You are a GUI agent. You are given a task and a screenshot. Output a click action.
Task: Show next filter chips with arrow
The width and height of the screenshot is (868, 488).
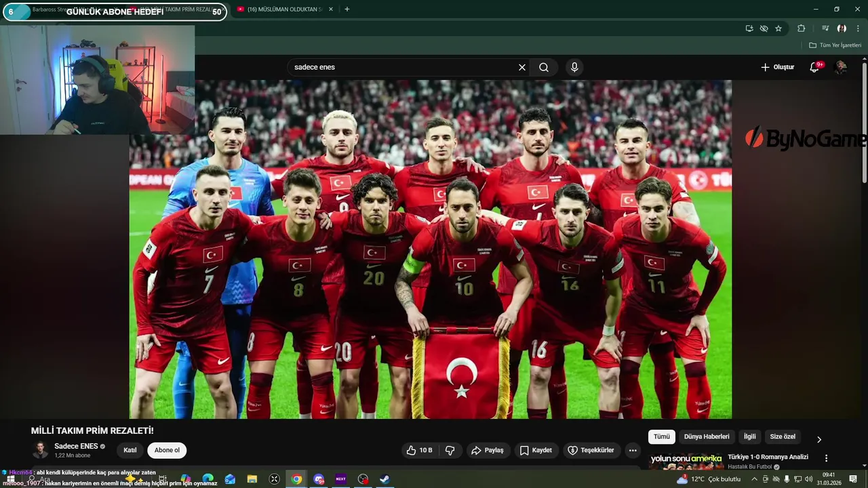point(818,439)
